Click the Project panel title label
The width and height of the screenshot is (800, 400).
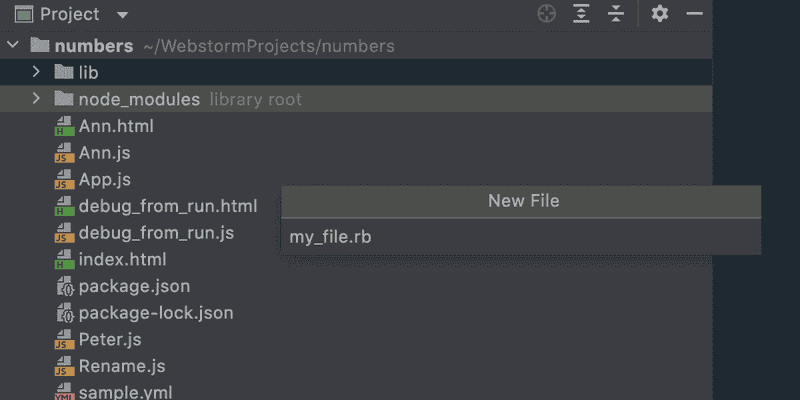pos(70,14)
